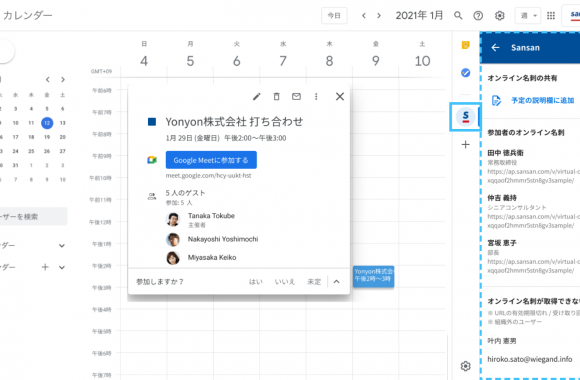Collapse the other calendars chevron
Viewport: 580px width, 380px height.
click(x=62, y=267)
